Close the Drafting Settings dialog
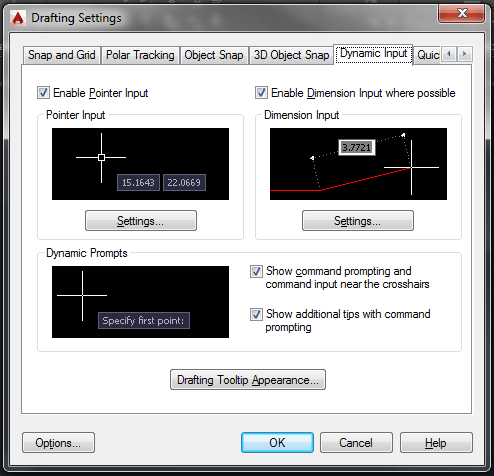Viewport: 494px width, 476px height. 461,13
